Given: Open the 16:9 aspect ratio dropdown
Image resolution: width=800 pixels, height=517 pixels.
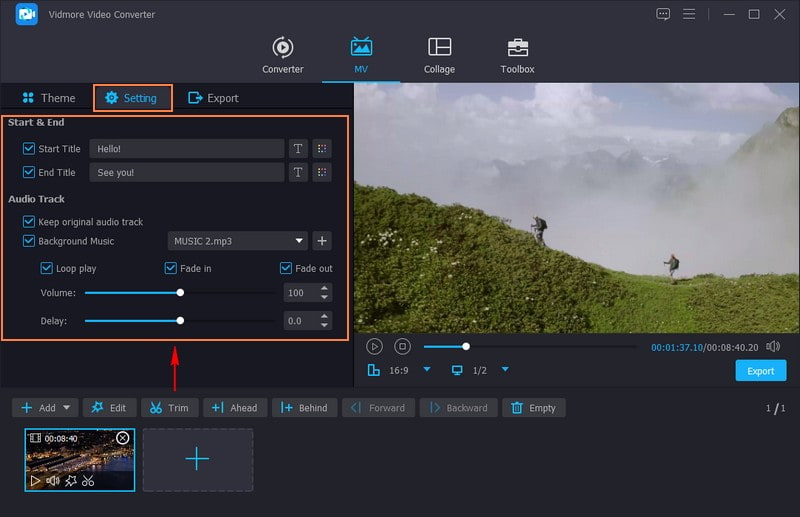Looking at the screenshot, I should click(427, 370).
